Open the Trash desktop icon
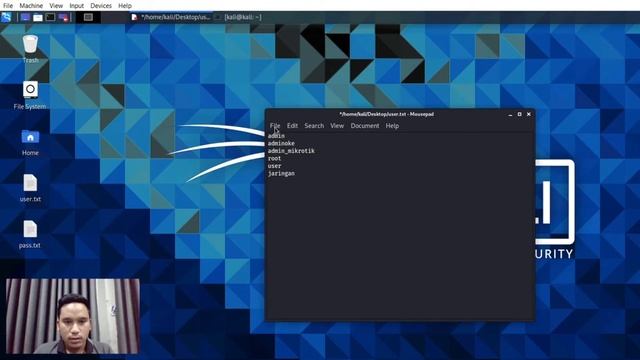This screenshot has width=640, height=360. click(x=30, y=49)
